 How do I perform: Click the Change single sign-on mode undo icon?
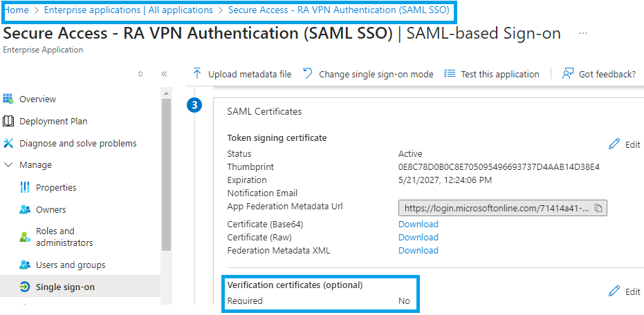pos(308,73)
